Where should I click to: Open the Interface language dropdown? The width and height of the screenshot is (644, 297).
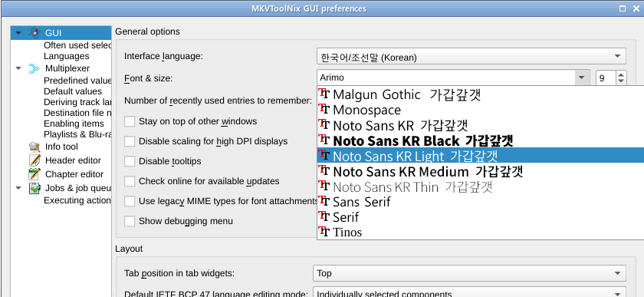coord(471,56)
